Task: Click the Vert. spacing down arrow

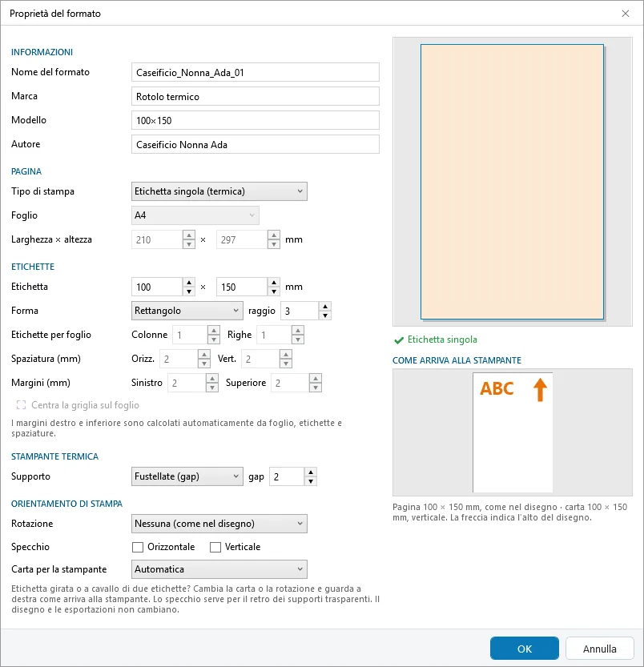Action: (286, 364)
